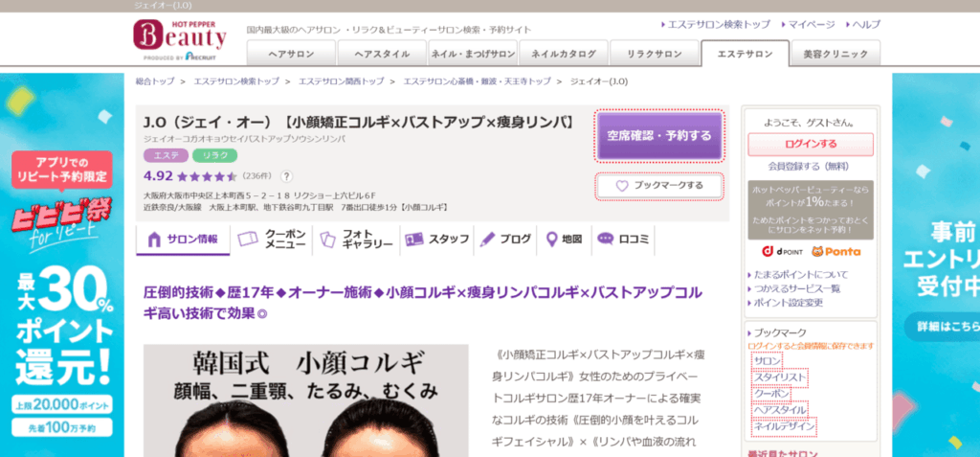
Task: Click the d POINT logo
Action: tap(782, 252)
